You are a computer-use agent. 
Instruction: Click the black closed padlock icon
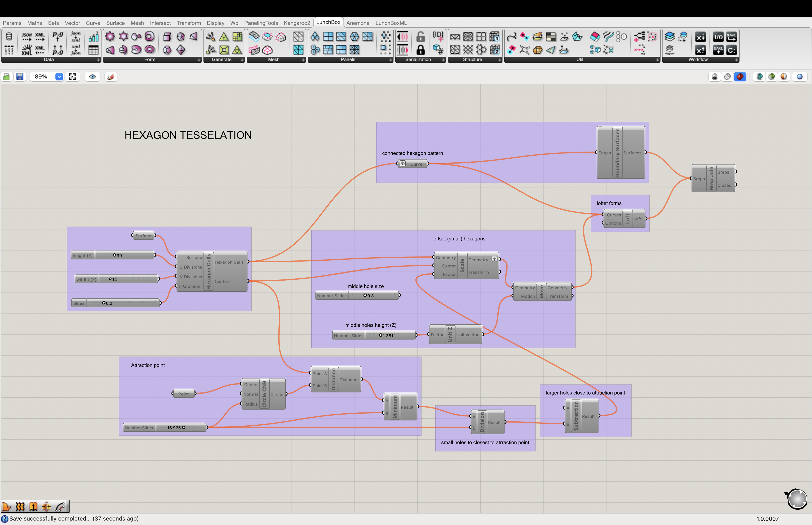click(421, 50)
